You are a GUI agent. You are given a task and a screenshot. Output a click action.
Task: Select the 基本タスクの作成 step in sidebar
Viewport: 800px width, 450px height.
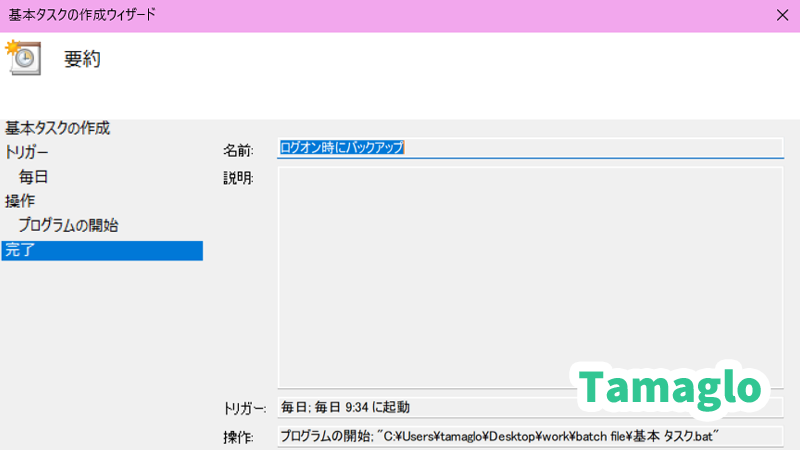(58, 128)
